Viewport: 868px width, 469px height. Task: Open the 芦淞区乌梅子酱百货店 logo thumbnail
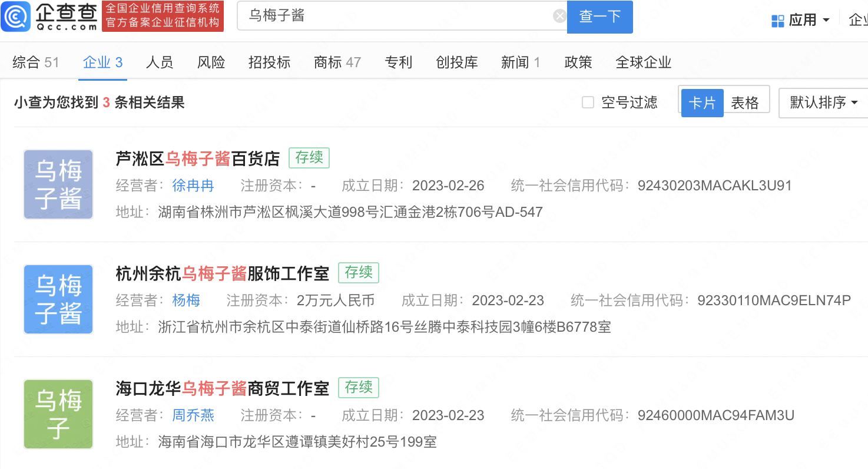(58, 184)
